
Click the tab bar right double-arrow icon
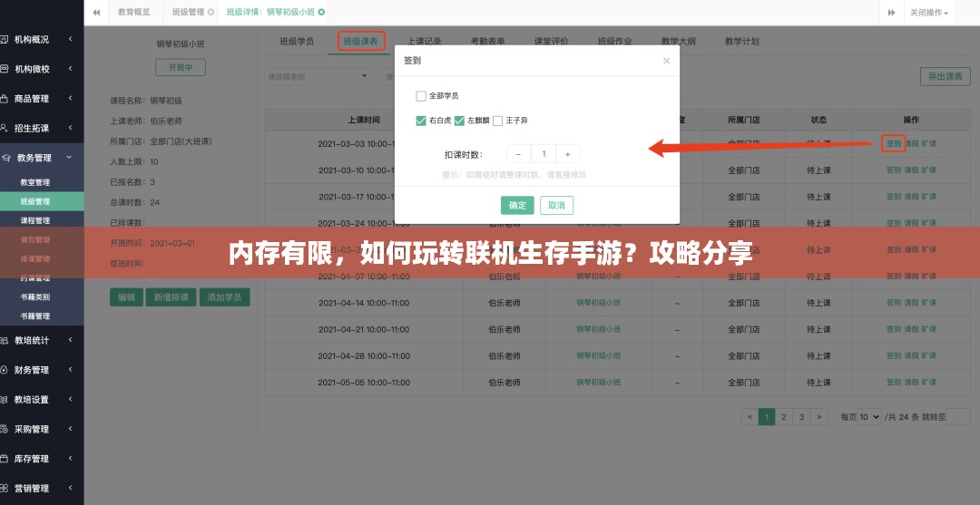click(892, 13)
